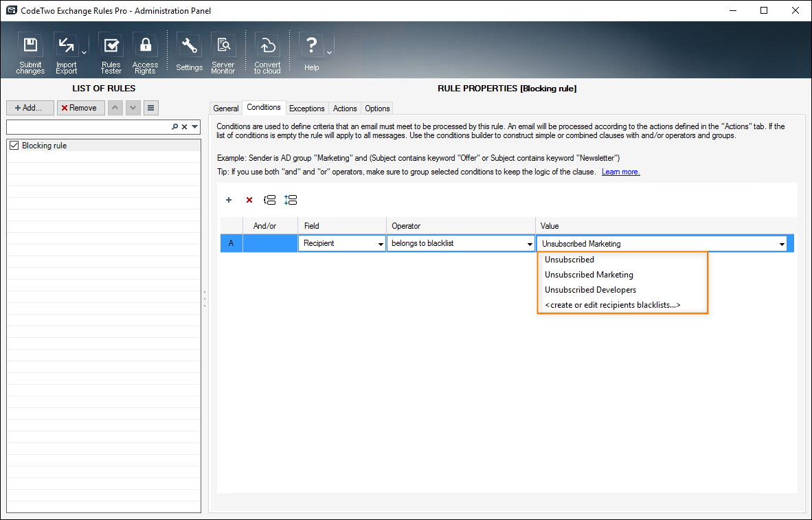Click the Operator column header
This screenshot has height=520, width=812.
[x=460, y=226]
